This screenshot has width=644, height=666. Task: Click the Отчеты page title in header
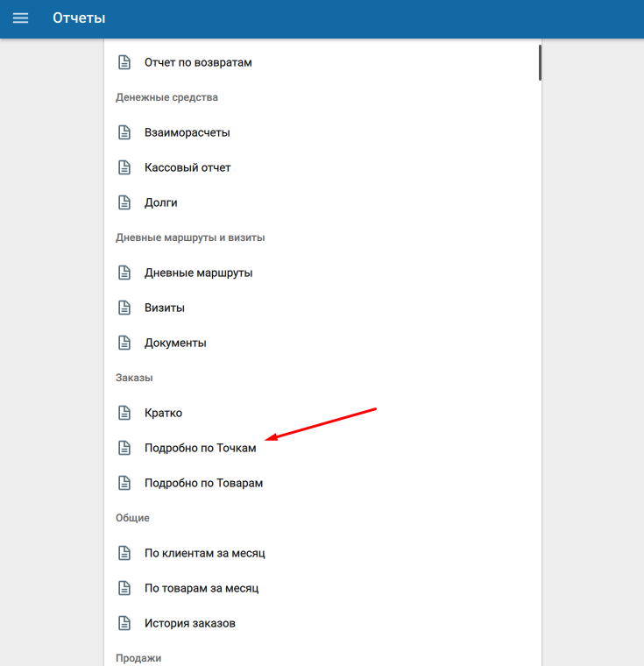click(x=79, y=18)
